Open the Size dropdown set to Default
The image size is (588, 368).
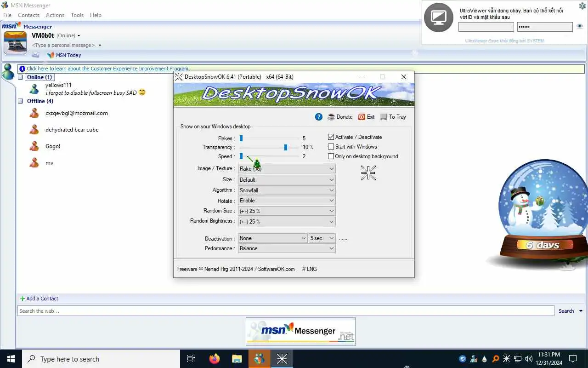[x=287, y=180]
